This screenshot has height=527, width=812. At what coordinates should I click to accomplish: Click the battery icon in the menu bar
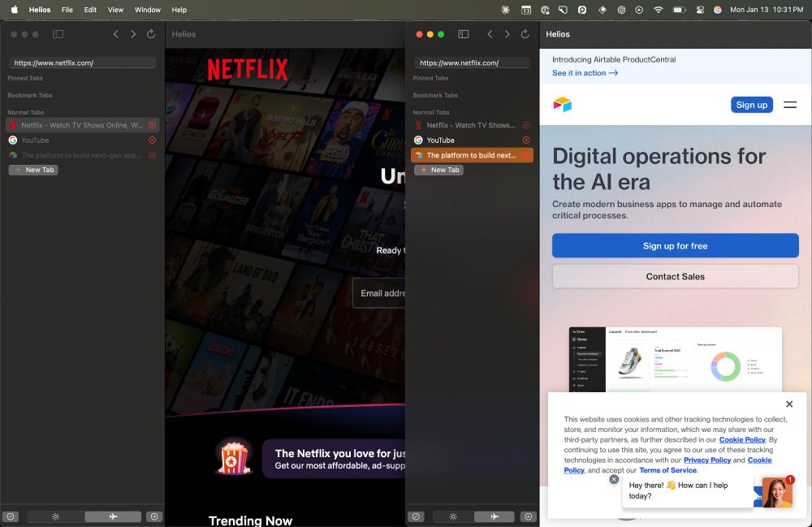[x=679, y=10]
